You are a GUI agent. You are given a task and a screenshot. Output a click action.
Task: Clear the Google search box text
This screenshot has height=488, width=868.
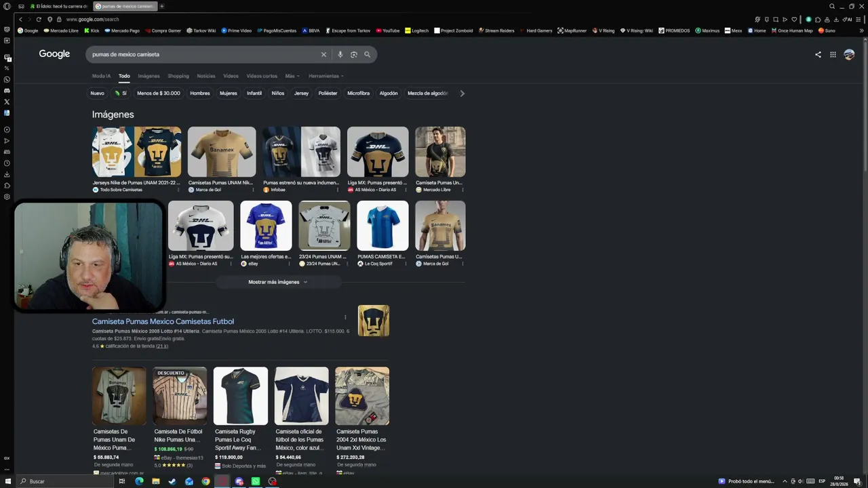[x=323, y=54]
